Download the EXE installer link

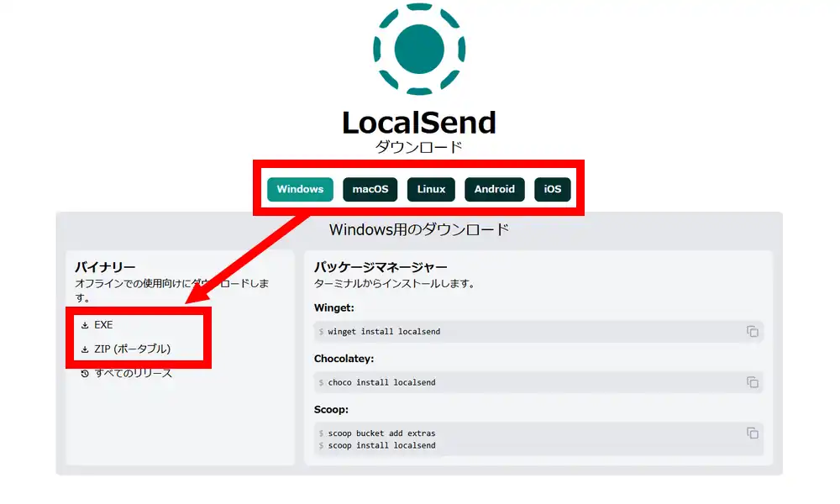[103, 325]
